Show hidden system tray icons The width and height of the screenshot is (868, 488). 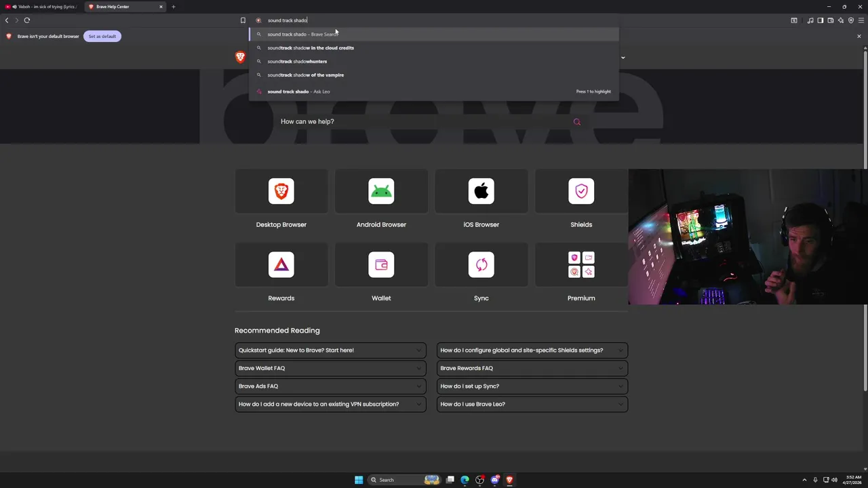[804, 480]
